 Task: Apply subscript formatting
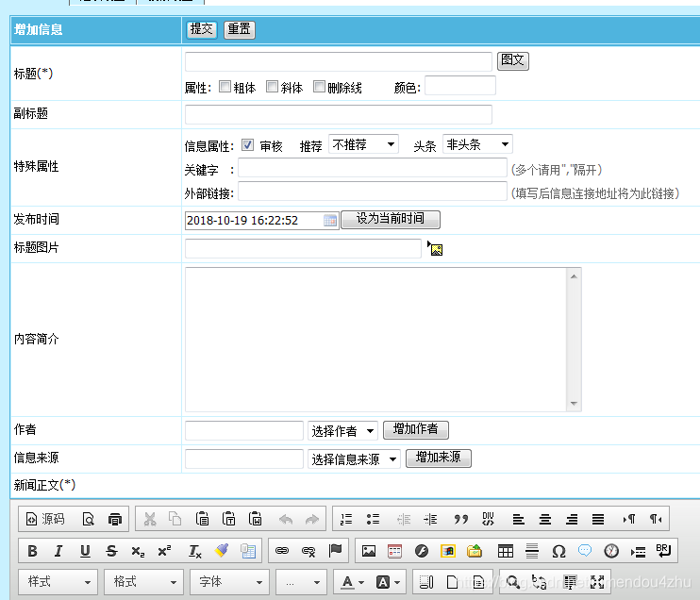click(x=138, y=551)
